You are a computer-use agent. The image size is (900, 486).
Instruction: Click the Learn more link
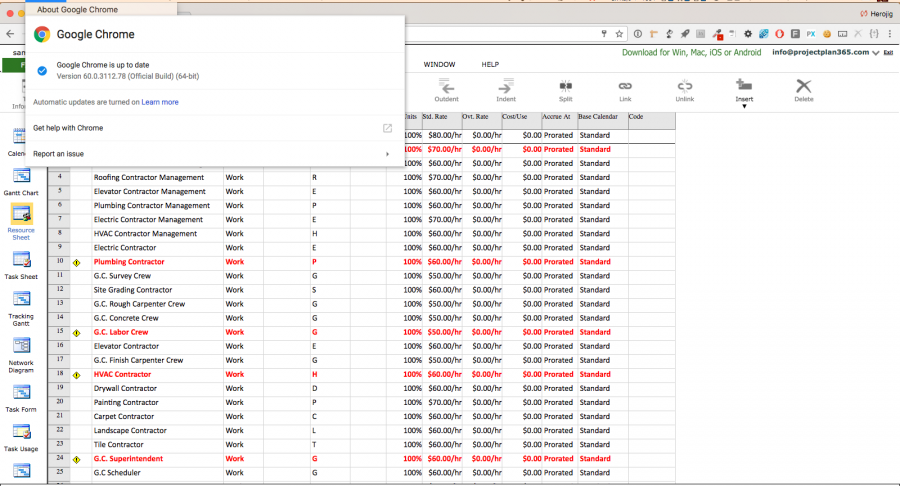coord(160,102)
